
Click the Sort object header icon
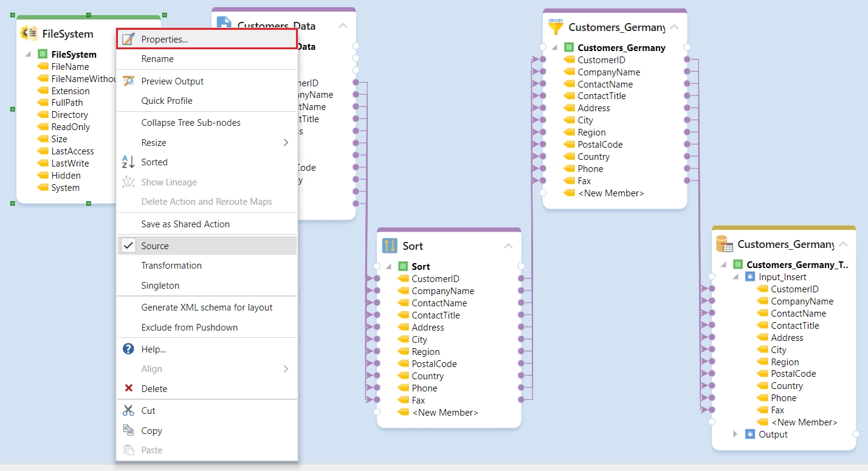point(389,246)
